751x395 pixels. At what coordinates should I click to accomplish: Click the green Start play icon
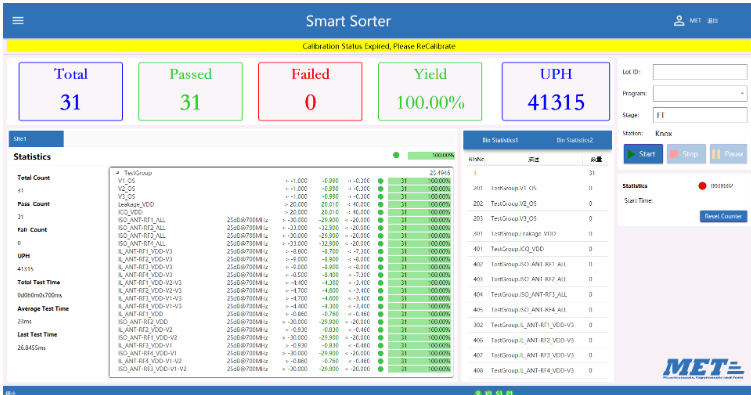tap(631, 154)
